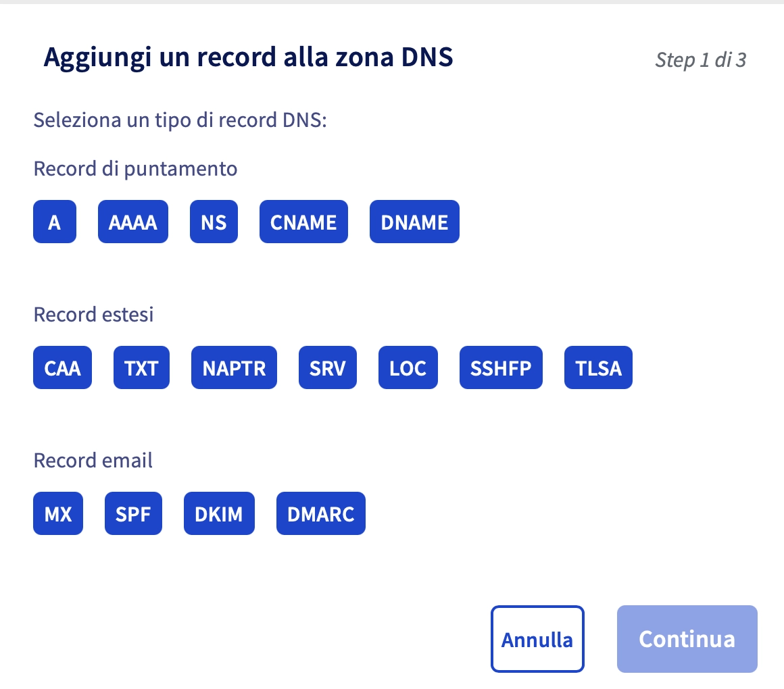784x689 pixels.
Task: Click the Continua button
Action: point(687,639)
